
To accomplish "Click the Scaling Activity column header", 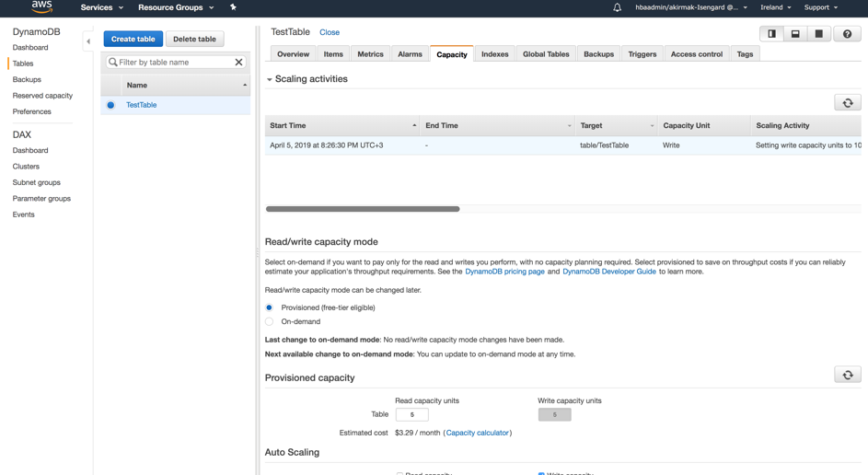I will pos(806,126).
